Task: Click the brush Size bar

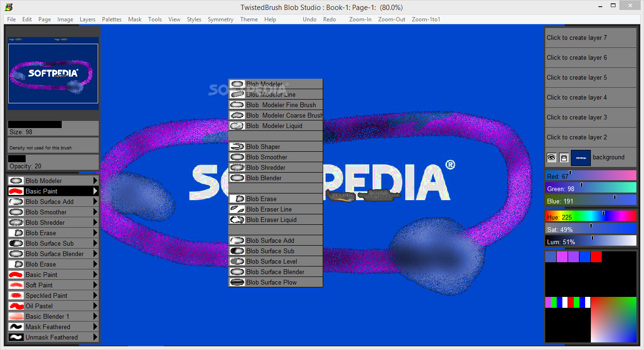Action: pyautogui.click(x=53, y=128)
